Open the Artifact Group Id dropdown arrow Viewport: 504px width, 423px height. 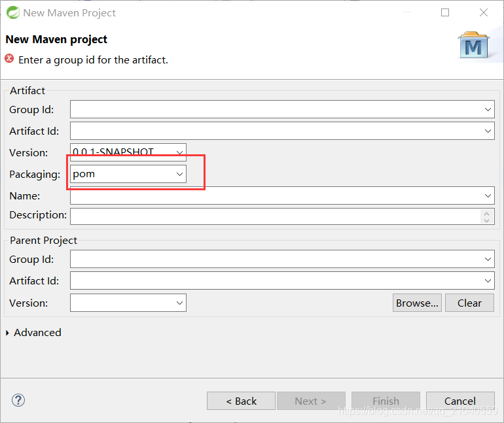pos(488,109)
